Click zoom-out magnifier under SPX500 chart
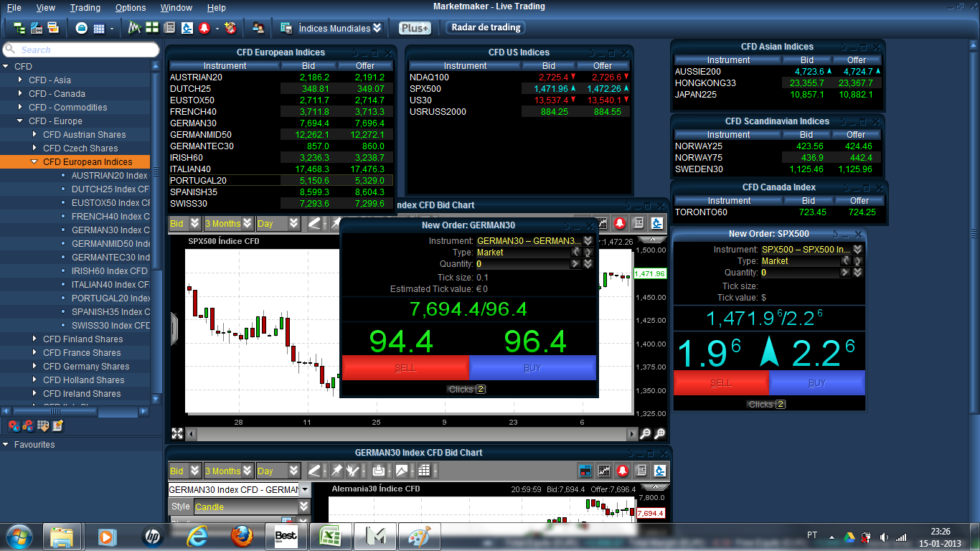The height and width of the screenshot is (551, 980). pyautogui.click(x=645, y=433)
